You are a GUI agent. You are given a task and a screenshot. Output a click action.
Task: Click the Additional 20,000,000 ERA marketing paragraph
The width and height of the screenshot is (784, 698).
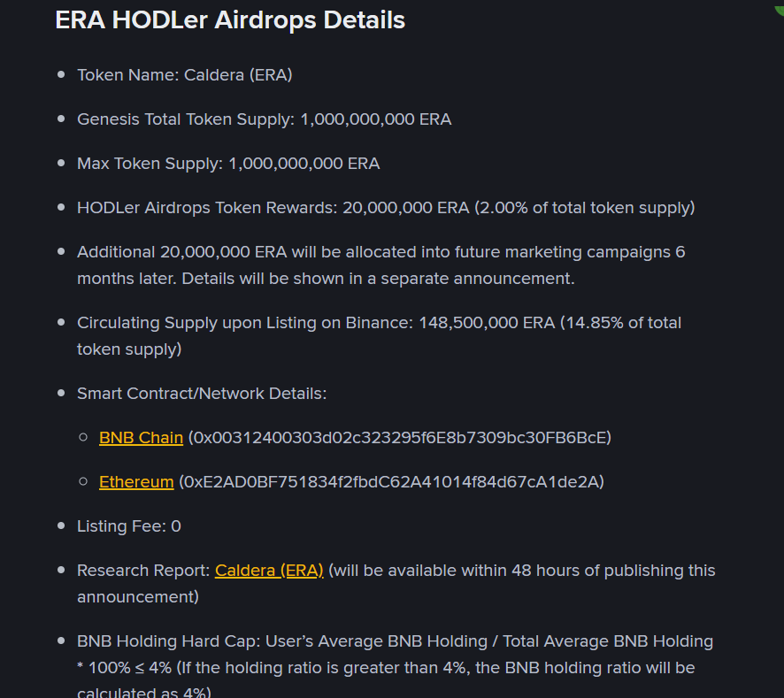click(381, 265)
